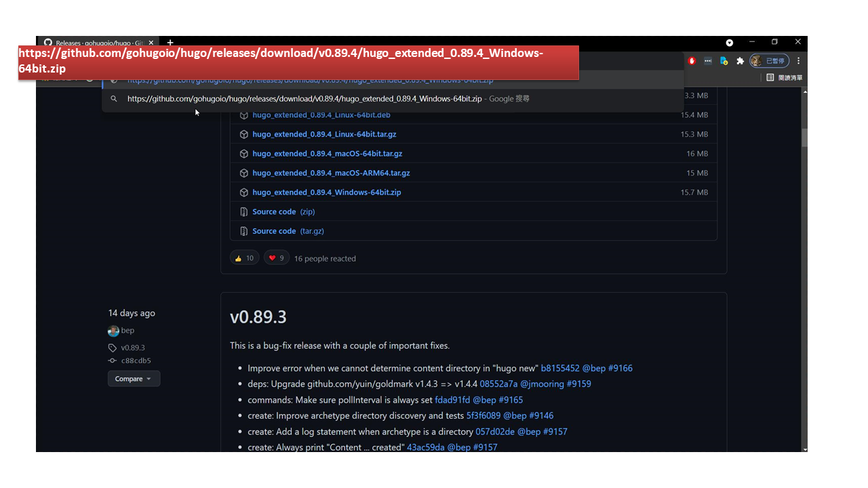The height and width of the screenshot is (488, 868).
Task: Click the thumbs up reaction
Action: 244,258
